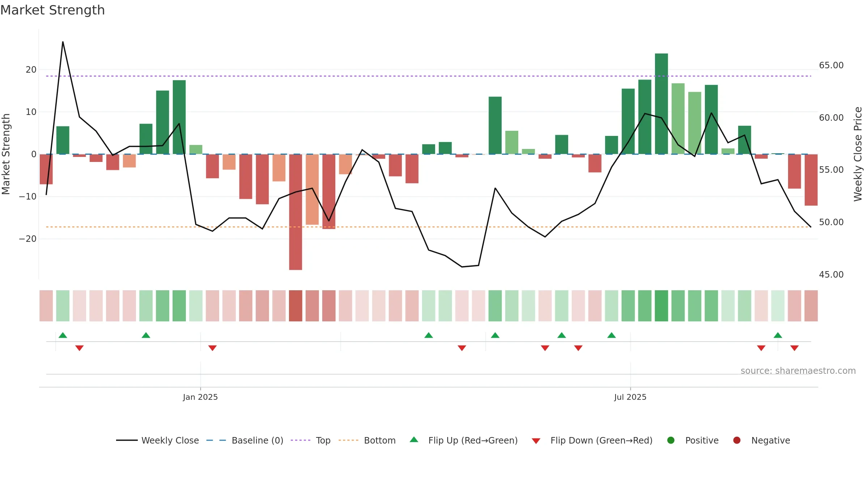
Task: Click the orange dotted Bottom legend icon
Action: [348, 440]
